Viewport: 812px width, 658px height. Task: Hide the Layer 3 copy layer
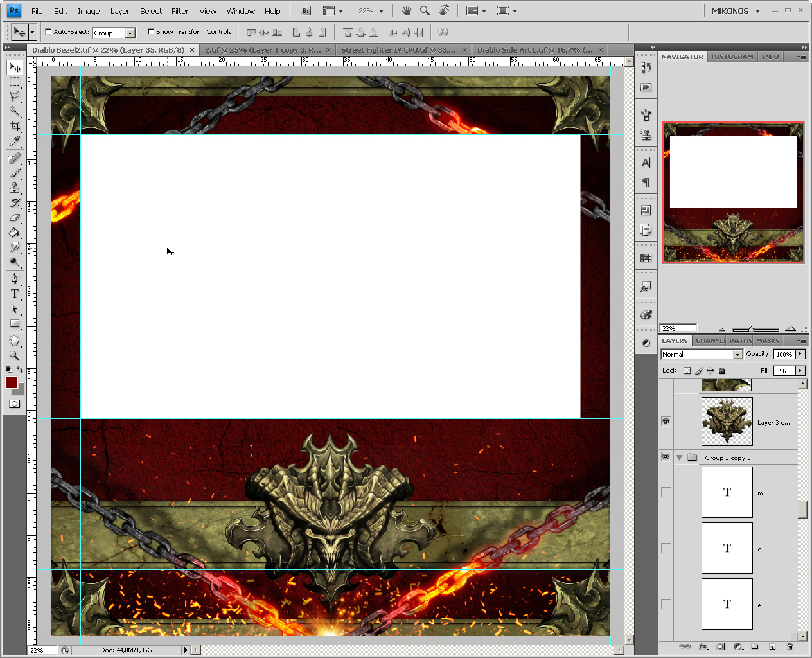pyautogui.click(x=666, y=422)
